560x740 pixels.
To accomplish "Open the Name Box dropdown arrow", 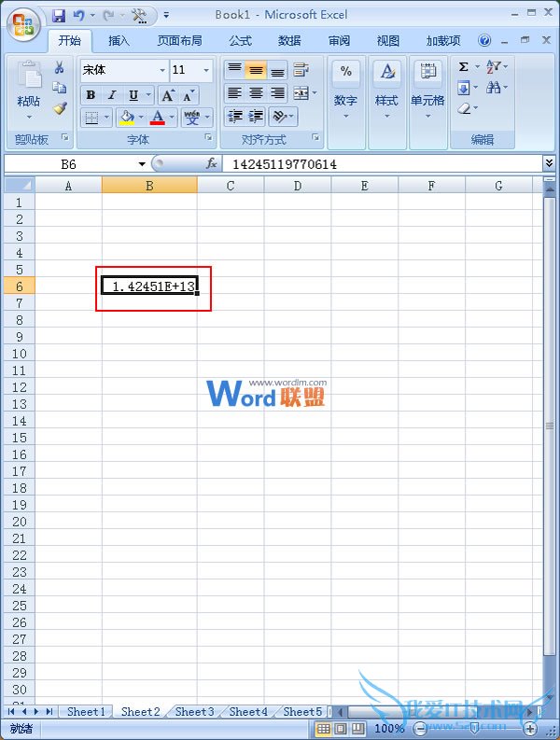I will pos(142,164).
